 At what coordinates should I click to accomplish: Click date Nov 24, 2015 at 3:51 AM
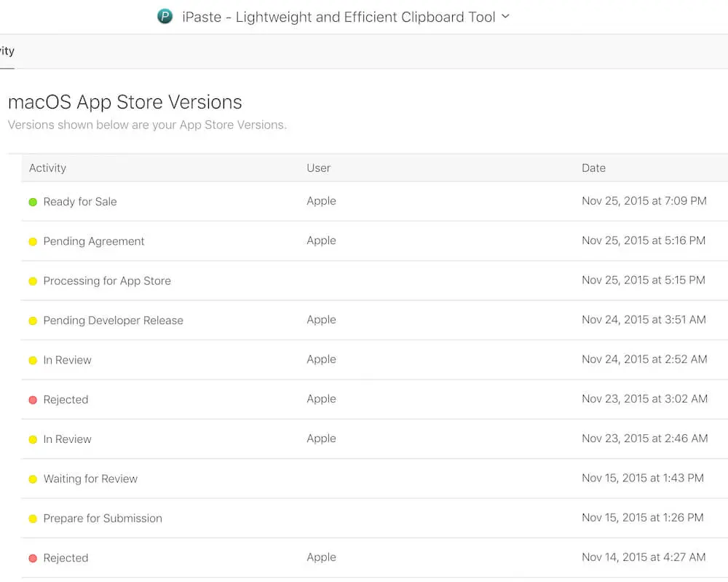[644, 320]
